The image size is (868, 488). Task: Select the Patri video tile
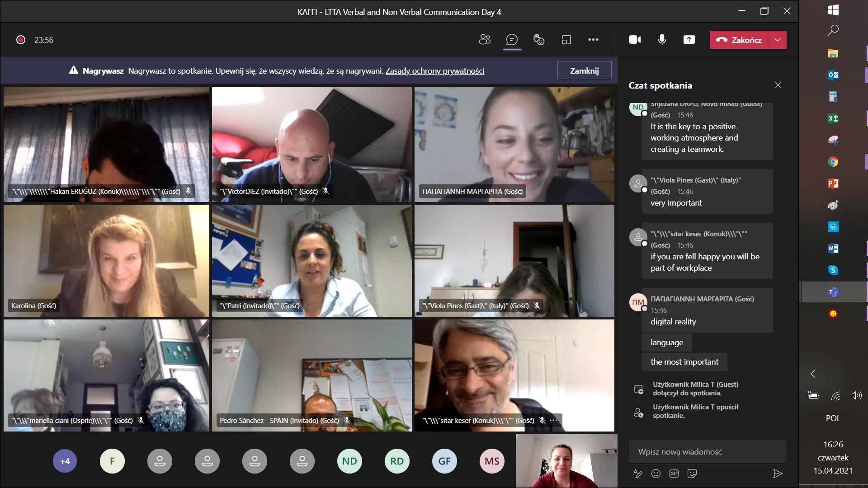312,261
